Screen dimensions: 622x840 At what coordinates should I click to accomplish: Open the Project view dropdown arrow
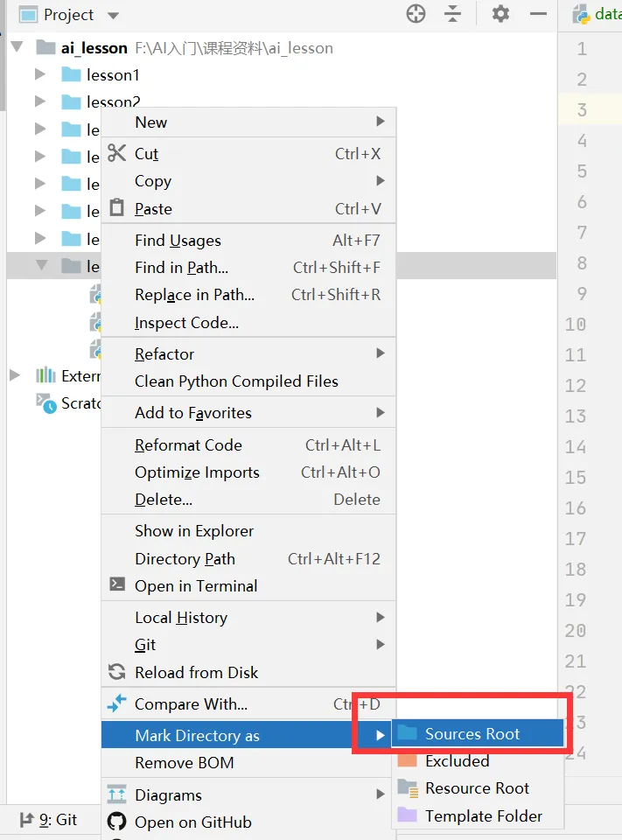(113, 16)
